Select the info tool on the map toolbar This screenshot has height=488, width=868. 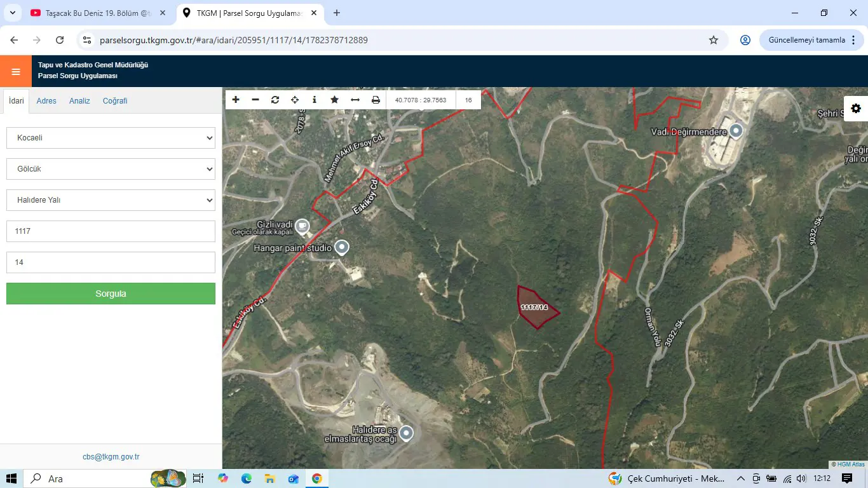pyautogui.click(x=315, y=100)
